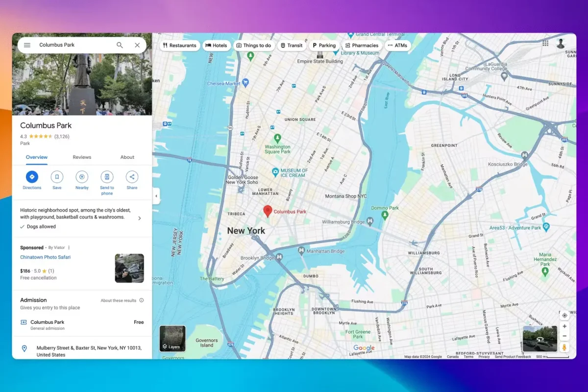
Task: Open the Google apps grid
Action: [545, 44]
